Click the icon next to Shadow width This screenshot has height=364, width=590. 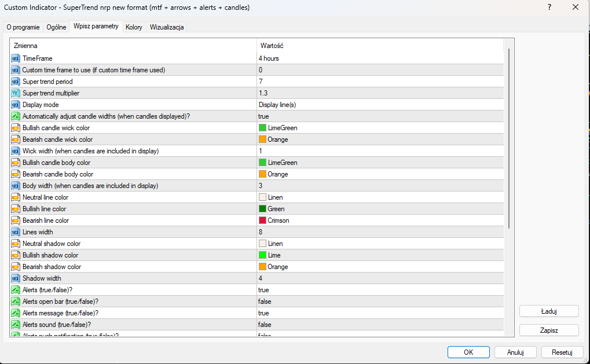coord(16,278)
